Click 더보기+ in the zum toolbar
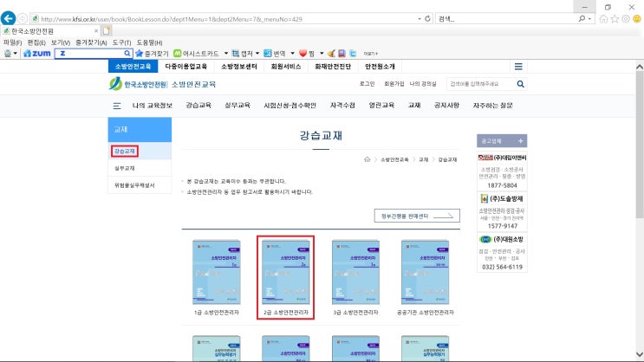 (x=370, y=54)
